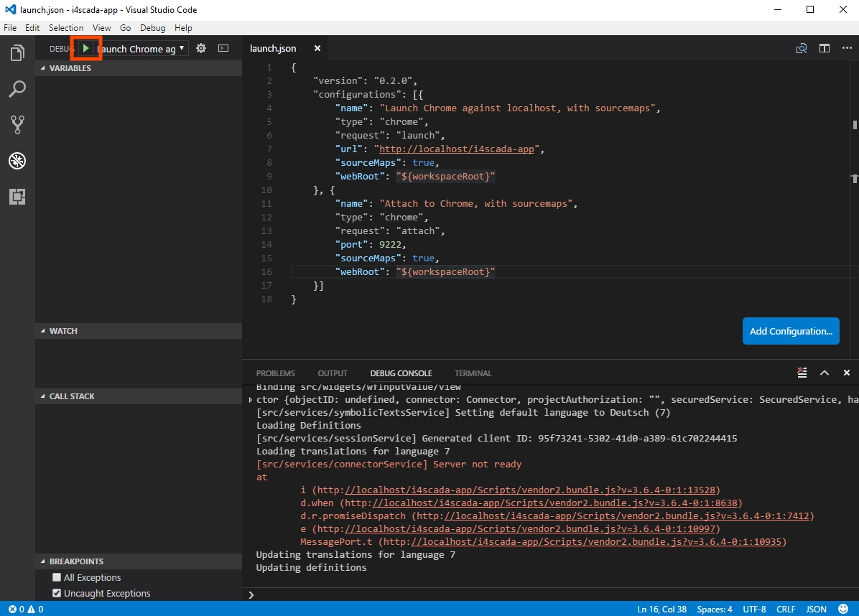Open the Help menu

(183, 28)
